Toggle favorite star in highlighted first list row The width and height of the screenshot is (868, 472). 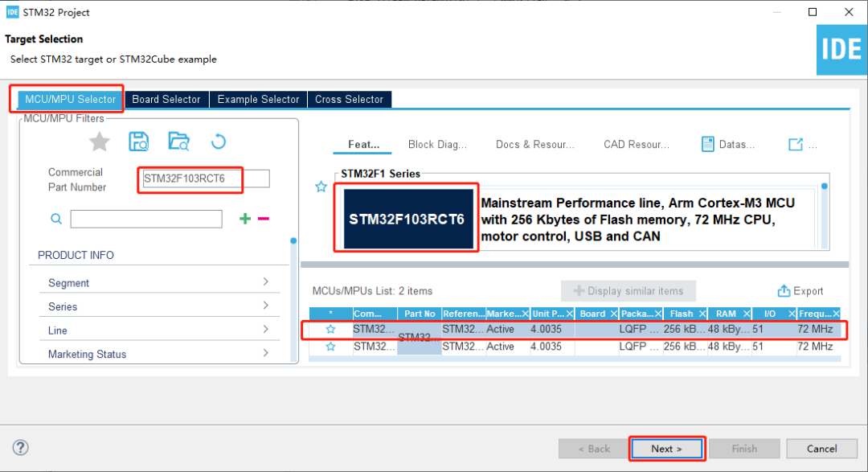coord(330,329)
